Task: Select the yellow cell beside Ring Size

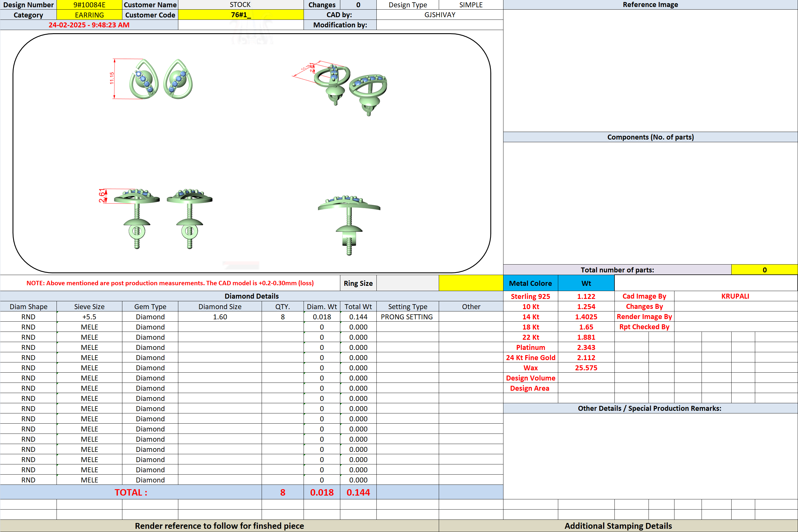Action: [x=471, y=283]
